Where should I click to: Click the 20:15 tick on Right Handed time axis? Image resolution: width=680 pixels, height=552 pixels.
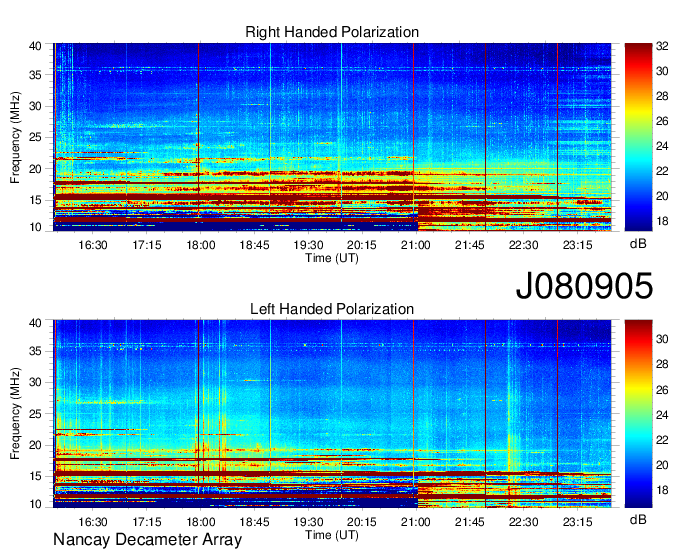click(x=362, y=245)
